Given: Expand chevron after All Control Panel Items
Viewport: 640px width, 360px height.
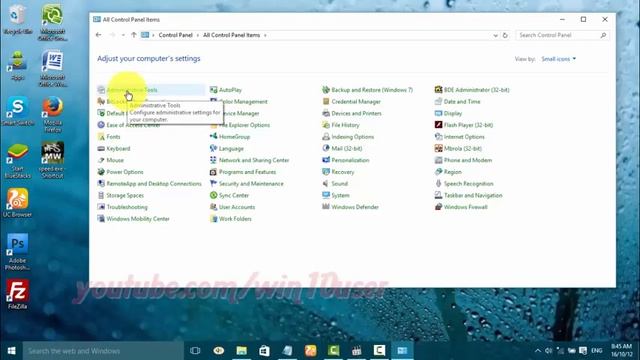Looking at the screenshot, I should pyautogui.click(x=265, y=36).
